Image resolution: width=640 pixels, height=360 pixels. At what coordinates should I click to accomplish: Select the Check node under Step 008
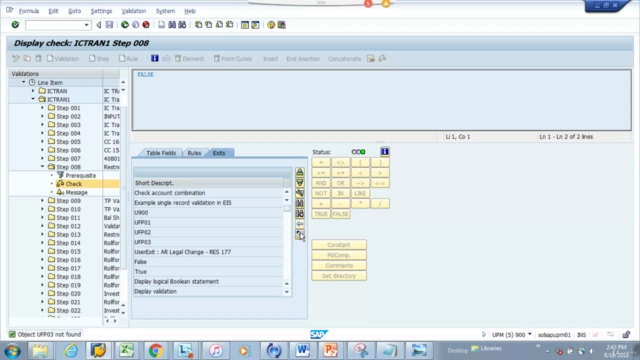click(x=73, y=184)
